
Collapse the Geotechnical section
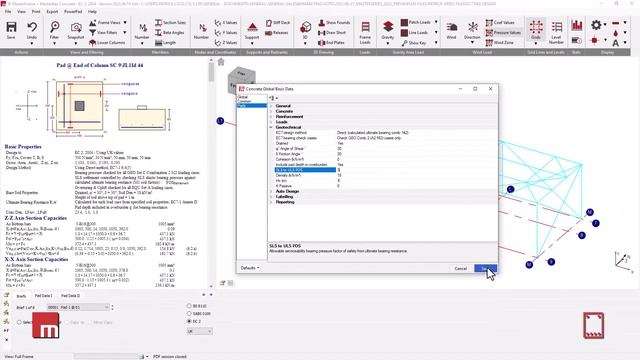click(271, 127)
